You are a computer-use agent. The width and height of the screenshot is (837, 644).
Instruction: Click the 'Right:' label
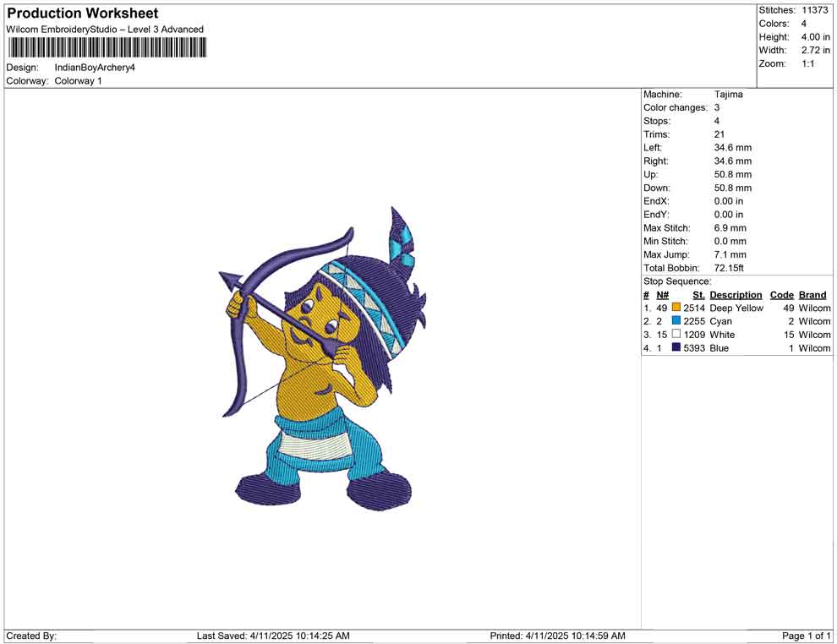pos(655,161)
